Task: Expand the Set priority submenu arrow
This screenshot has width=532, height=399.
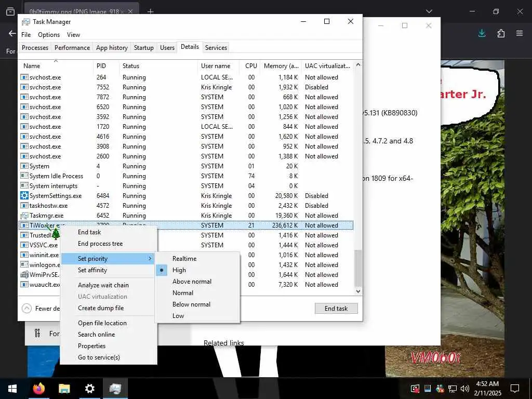Action: tap(150, 259)
